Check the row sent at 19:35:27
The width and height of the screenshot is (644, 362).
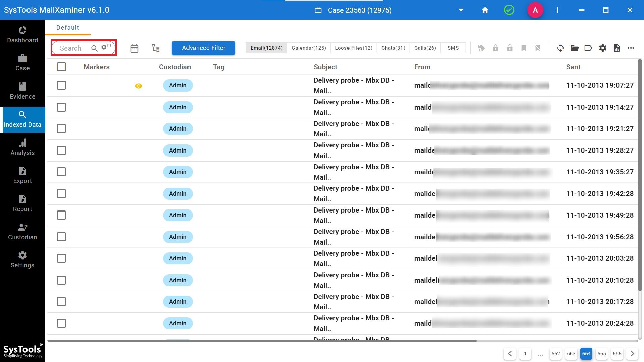[61, 172]
